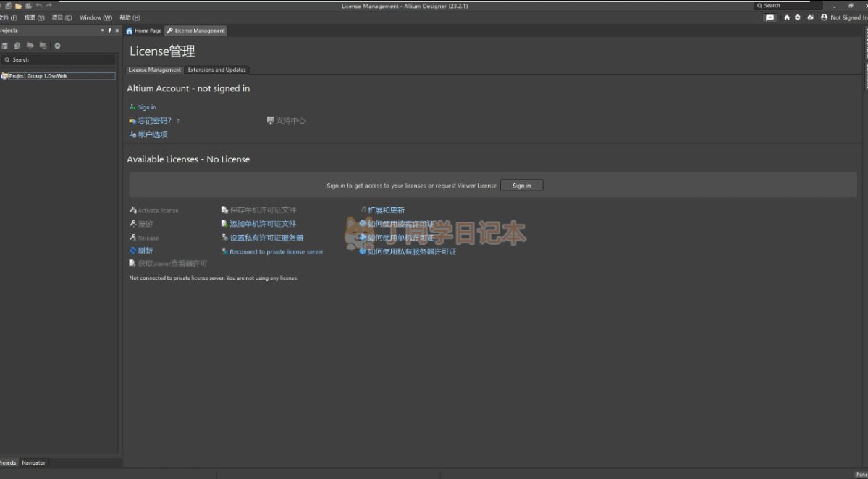Image resolution: width=868 pixels, height=479 pixels.
Task: Click the 刷新 link
Action: point(145,251)
